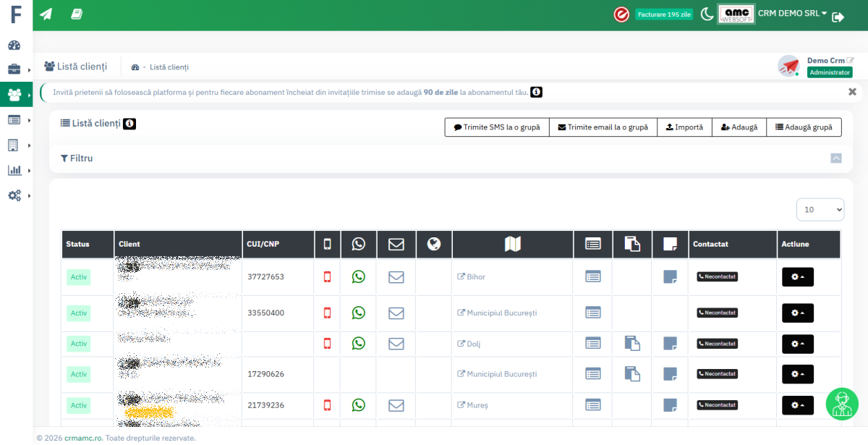This screenshot has height=445, width=868.
Task: Open Bihor location link
Action: [475, 277]
